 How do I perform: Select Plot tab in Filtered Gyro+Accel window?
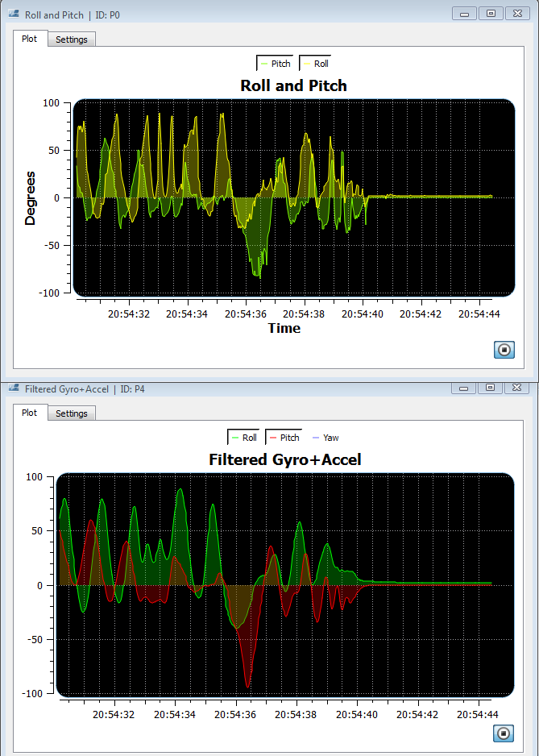29,413
